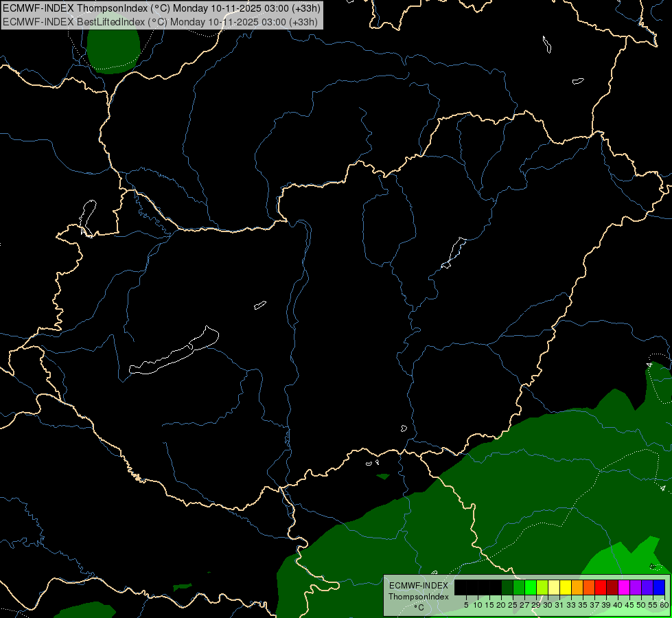Screen dimensions: 672x618
Task: Click the legend tick value '30'
Action: 548,605
